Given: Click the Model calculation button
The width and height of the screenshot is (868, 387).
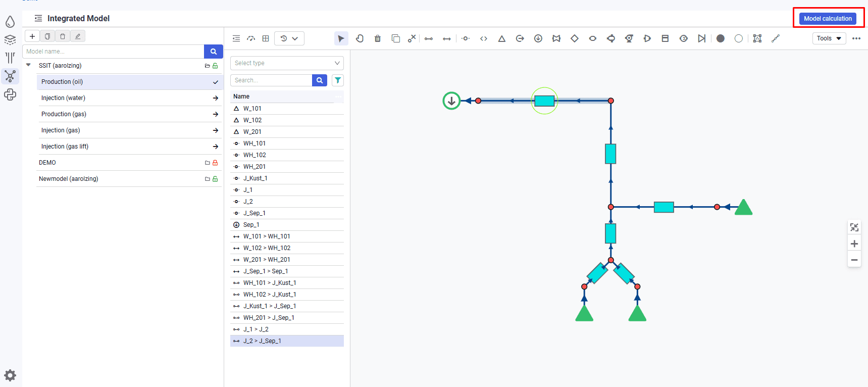Looking at the screenshot, I should point(828,19).
